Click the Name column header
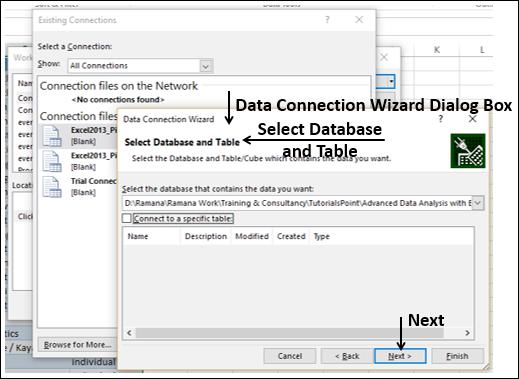 (x=138, y=236)
